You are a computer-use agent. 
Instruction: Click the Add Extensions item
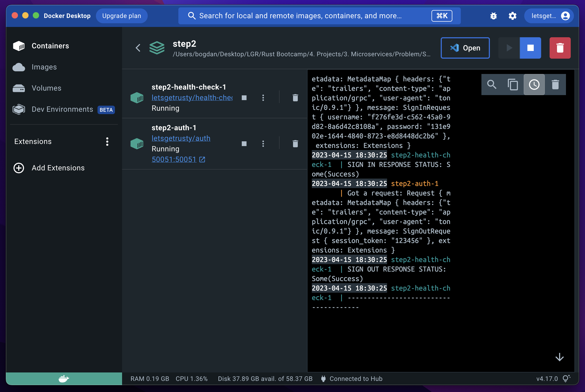pyautogui.click(x=49, y=168)
